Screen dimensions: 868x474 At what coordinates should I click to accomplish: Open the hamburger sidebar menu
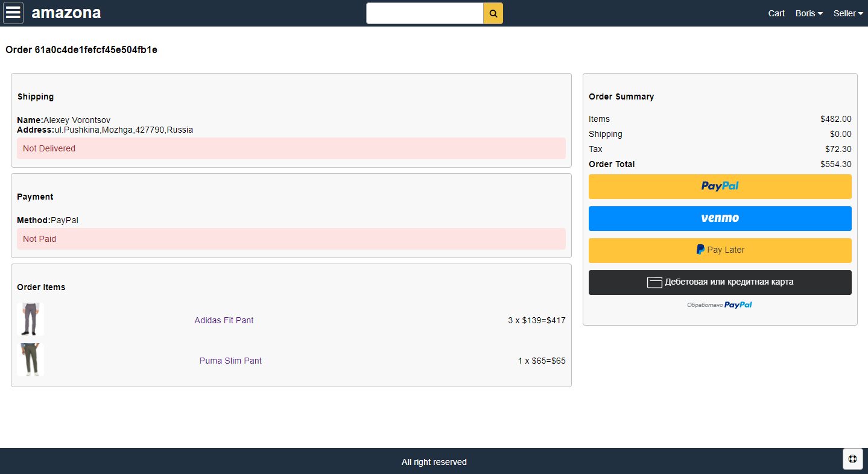click(13, 13)
